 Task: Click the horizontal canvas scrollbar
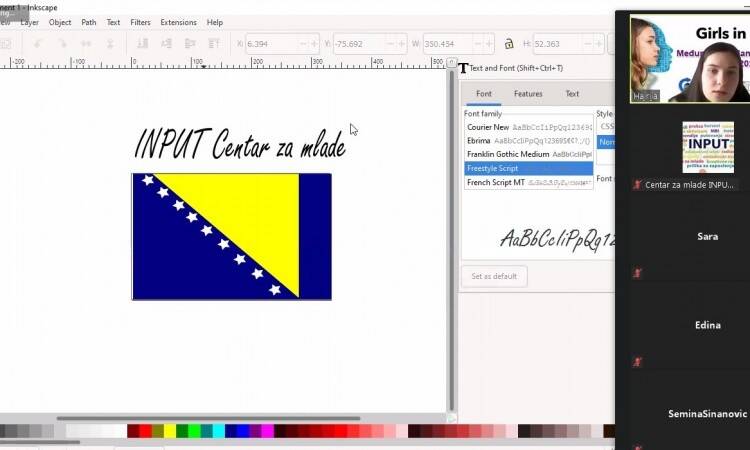208,418
